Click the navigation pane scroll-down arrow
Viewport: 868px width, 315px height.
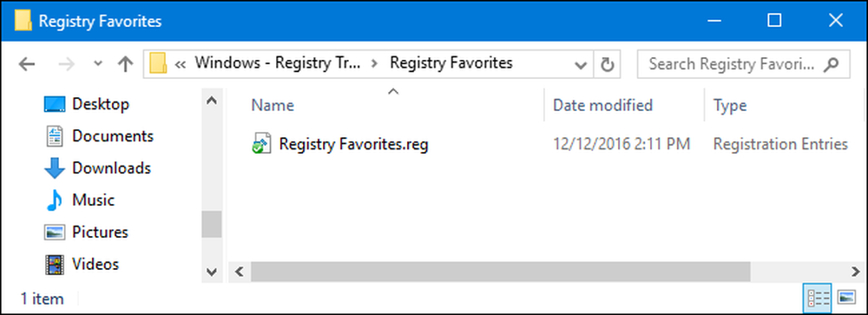[212, 272]
